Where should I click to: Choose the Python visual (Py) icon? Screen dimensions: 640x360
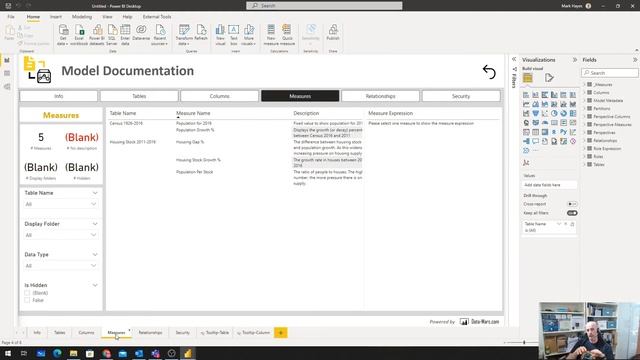point(563,132)
